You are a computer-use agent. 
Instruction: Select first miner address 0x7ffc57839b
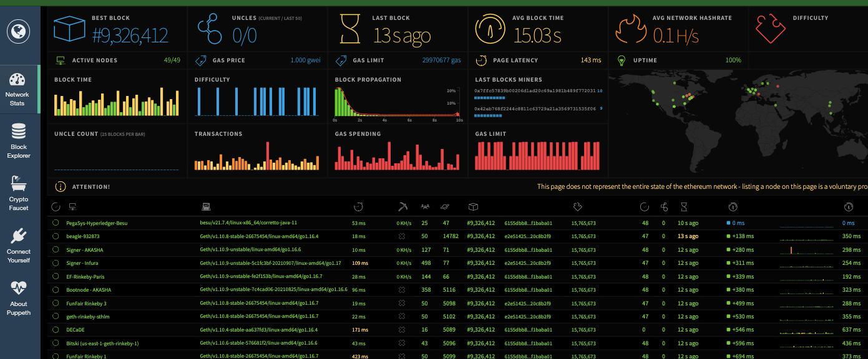[x=535, y=91]
